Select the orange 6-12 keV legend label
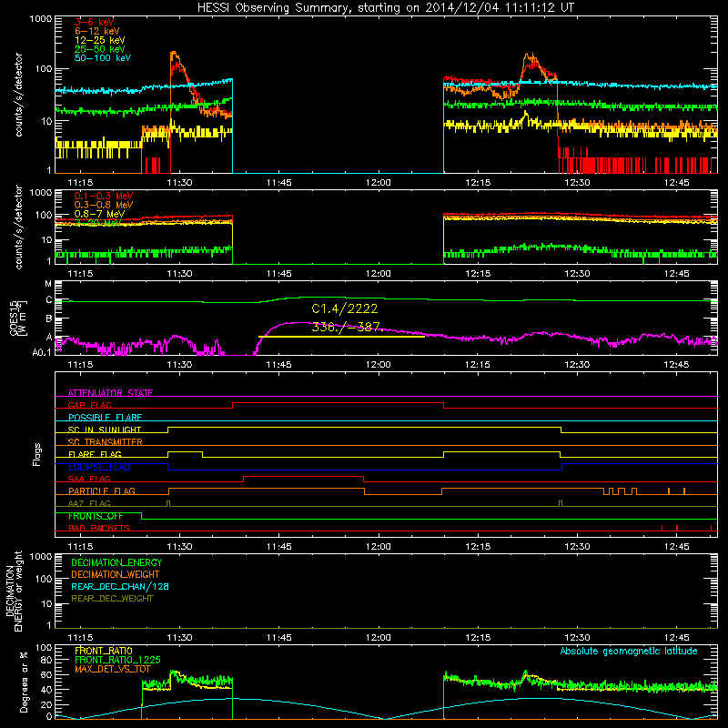 tap(96, 31)
